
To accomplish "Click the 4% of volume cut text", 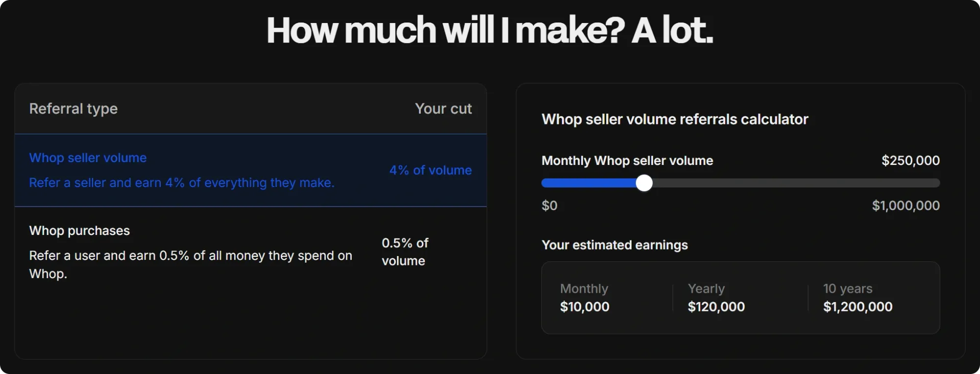I will point(430,170).
